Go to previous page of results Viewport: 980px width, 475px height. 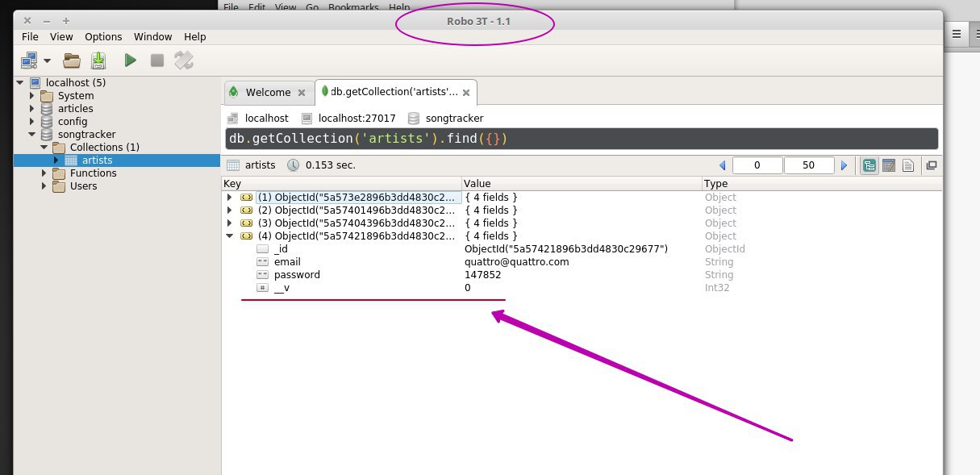[x=723, y=165]
